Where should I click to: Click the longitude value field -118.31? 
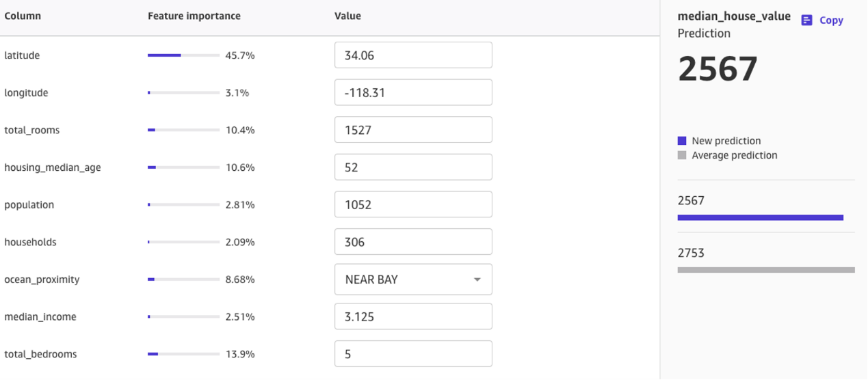click(413, 92)
